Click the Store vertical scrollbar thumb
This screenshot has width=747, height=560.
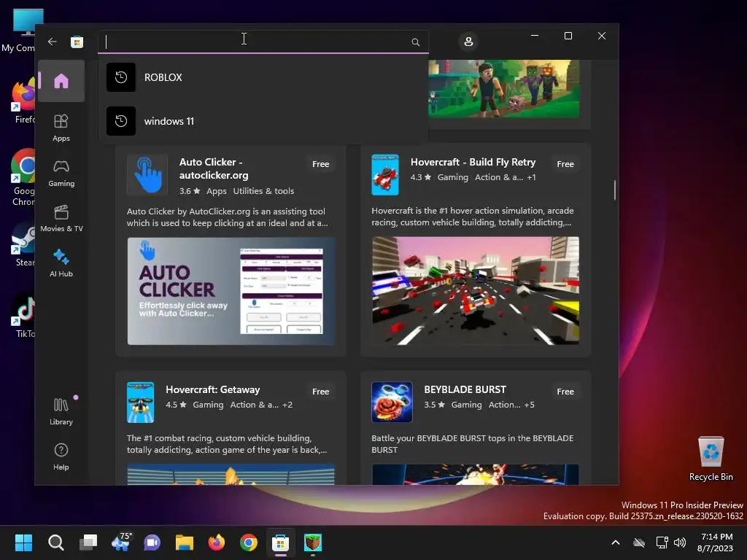point(614,190)
